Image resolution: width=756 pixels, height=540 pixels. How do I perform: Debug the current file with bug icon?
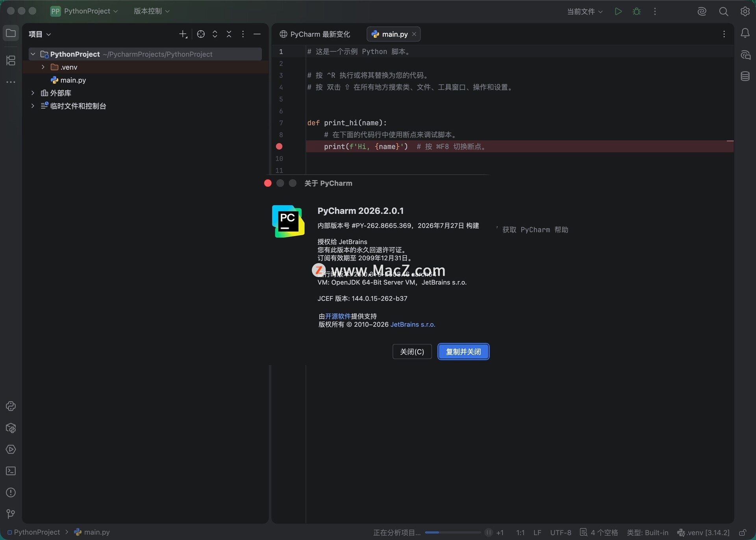tap(637, 11)
